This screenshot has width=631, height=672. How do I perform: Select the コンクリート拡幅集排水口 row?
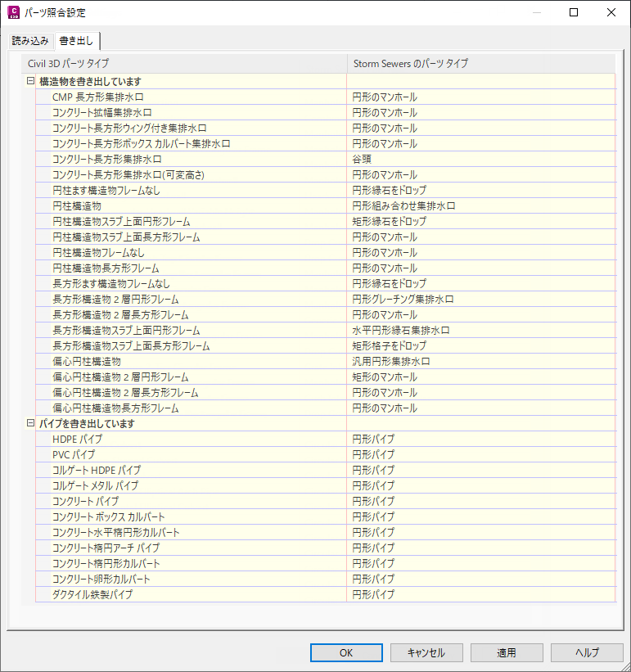click(326, 112)
